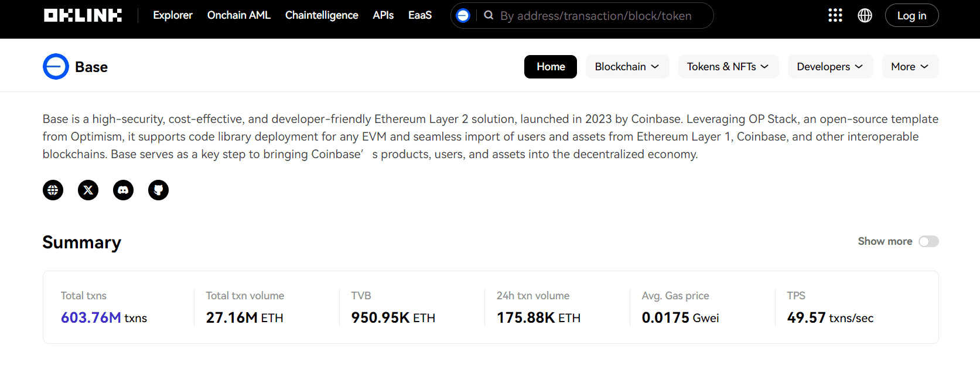Click the TPS label

click(796, 296)
